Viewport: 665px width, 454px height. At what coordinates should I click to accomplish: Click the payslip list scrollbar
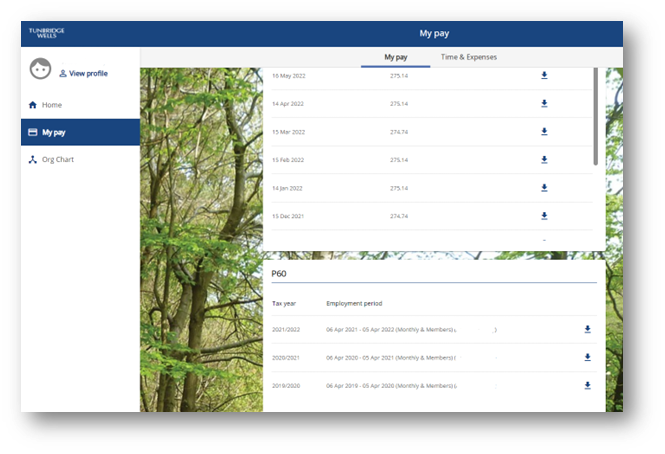(595, 117)
